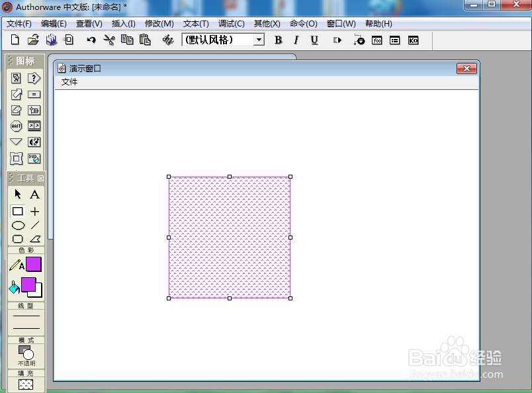Screen dimensions: 532x393
Task: Open the 文本(T) menu
Action: [x=196, y=24]
